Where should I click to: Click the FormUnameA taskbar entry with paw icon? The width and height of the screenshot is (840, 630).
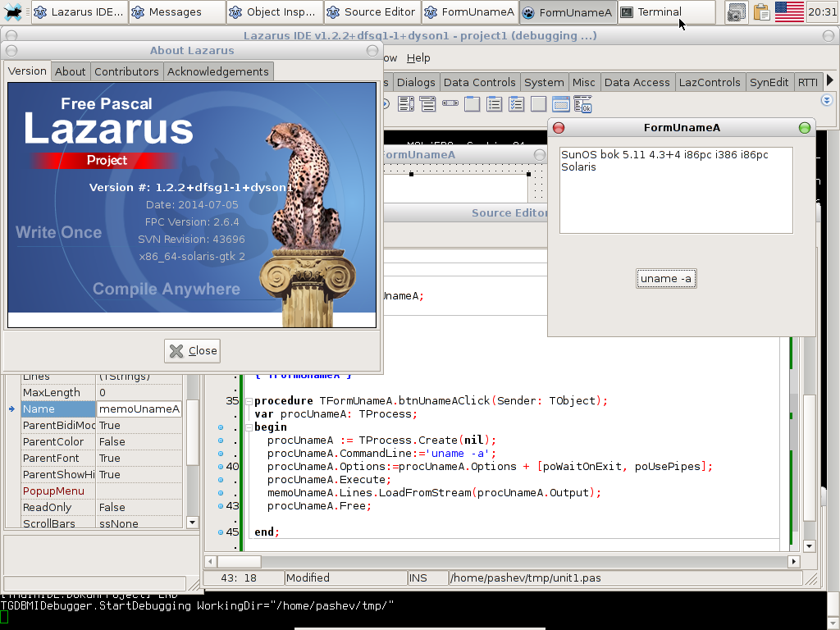point(568,11)
